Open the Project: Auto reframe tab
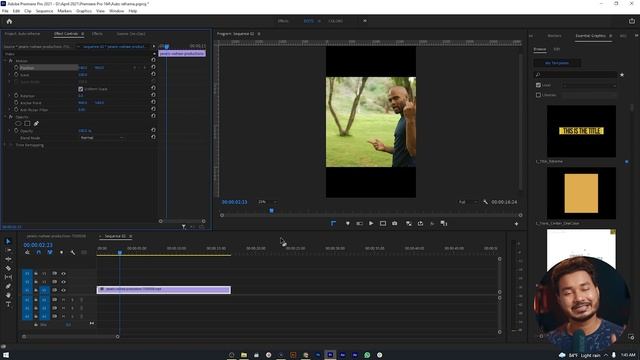 click(x=22, y=34)
